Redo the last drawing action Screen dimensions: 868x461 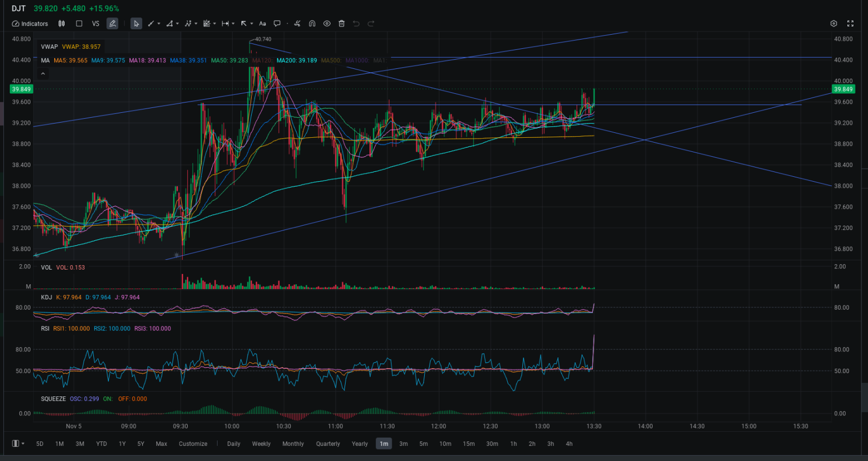pos(371,24)
